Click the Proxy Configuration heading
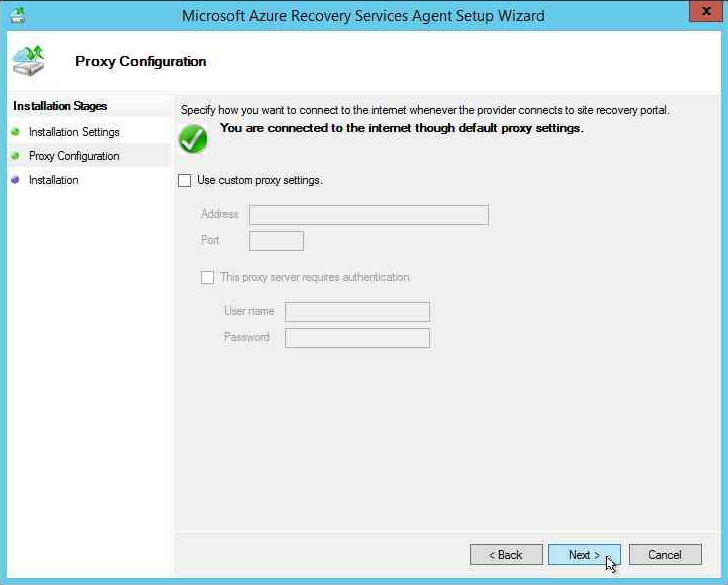The height and width of the screenshot is (585, 728). pyautogui.click(x=141, y=61)
